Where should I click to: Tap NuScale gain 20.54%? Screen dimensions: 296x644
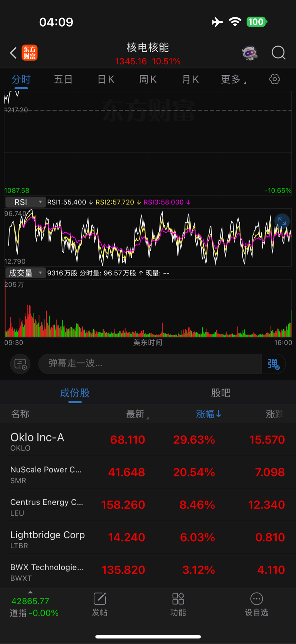click(x=194, y=472)
